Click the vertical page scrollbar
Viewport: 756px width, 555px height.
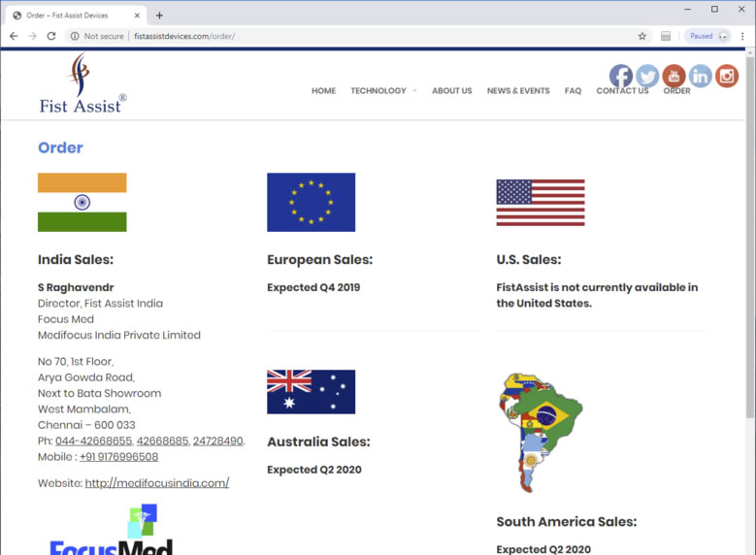(x=750, y=291)
